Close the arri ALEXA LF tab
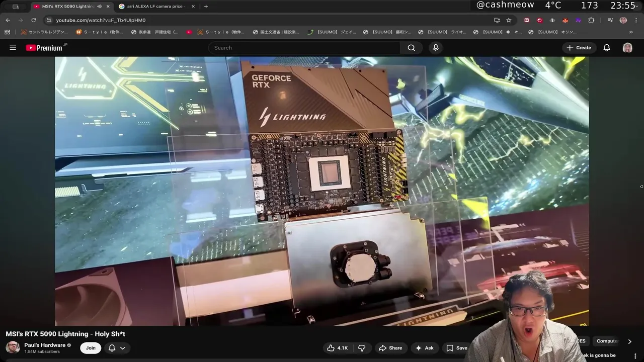 click(x=193, y=7)
